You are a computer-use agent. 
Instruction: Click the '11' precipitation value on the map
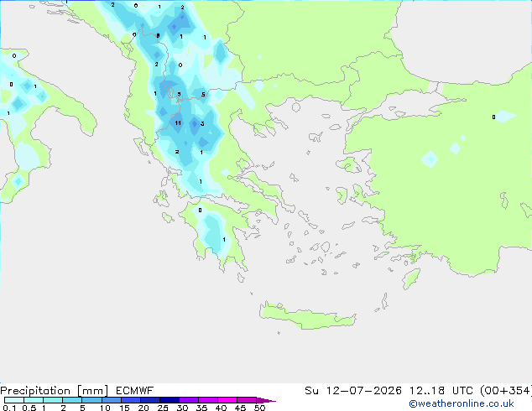pyautogui.click(x=178, y=122)
